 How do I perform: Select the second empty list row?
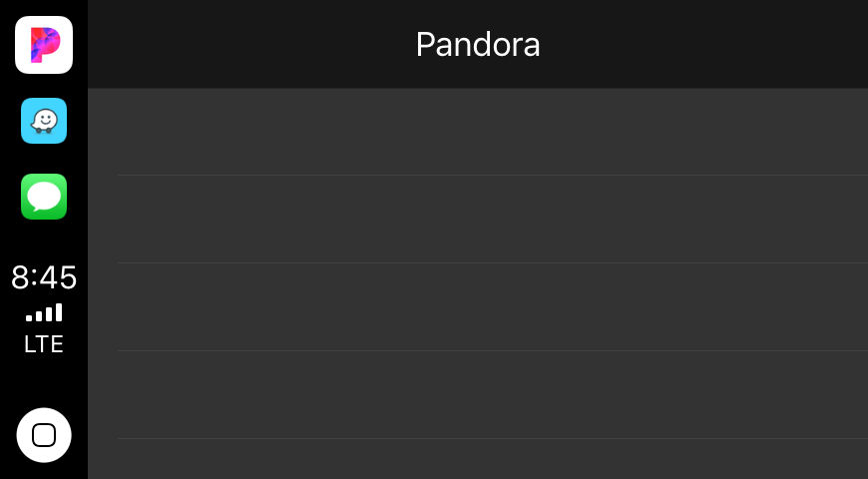click(478, 220)
